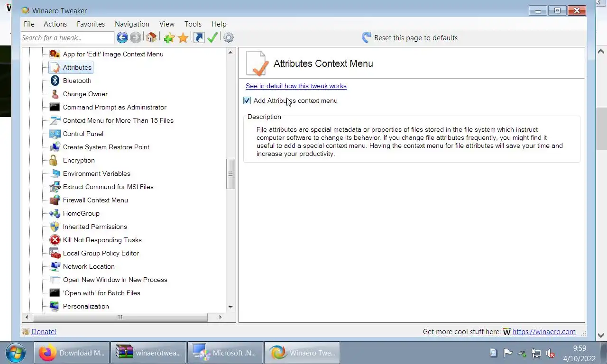607x364 pixels.
Task: Click the Inherited Permissions shield icon
Action: point(55,227)
